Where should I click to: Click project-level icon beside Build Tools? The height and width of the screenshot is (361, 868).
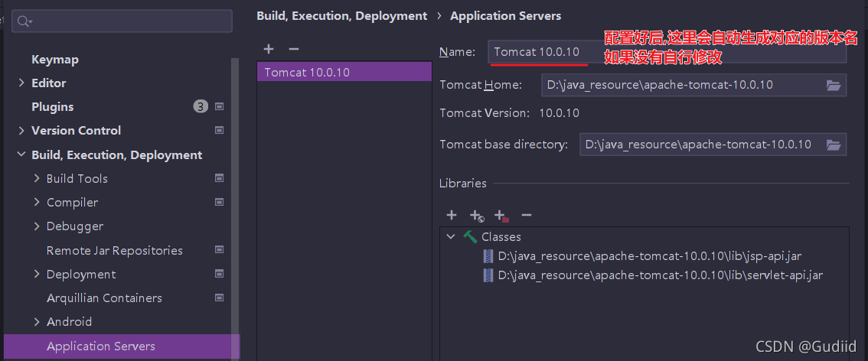[219, 178]
